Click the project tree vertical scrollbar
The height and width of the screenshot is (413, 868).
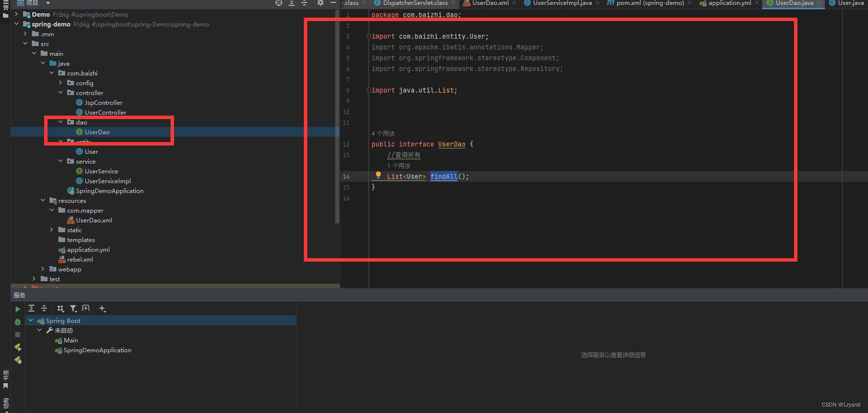337,117
